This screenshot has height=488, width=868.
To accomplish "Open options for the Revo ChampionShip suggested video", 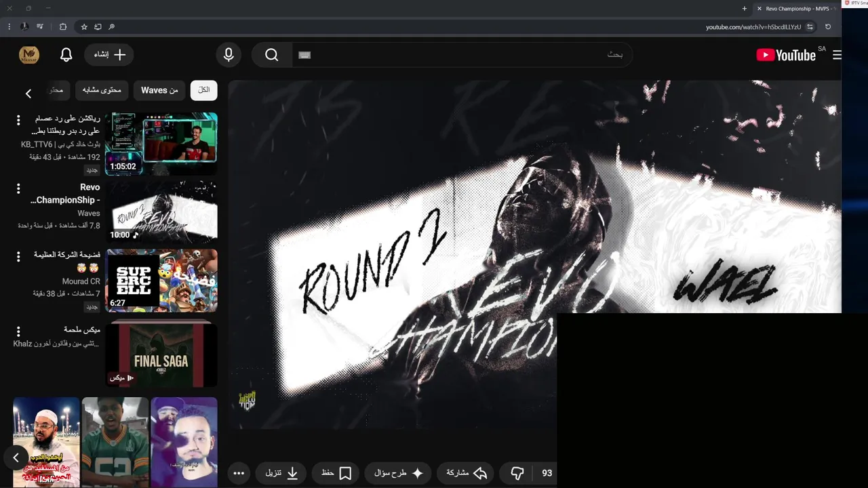I will tap(18, 188).
